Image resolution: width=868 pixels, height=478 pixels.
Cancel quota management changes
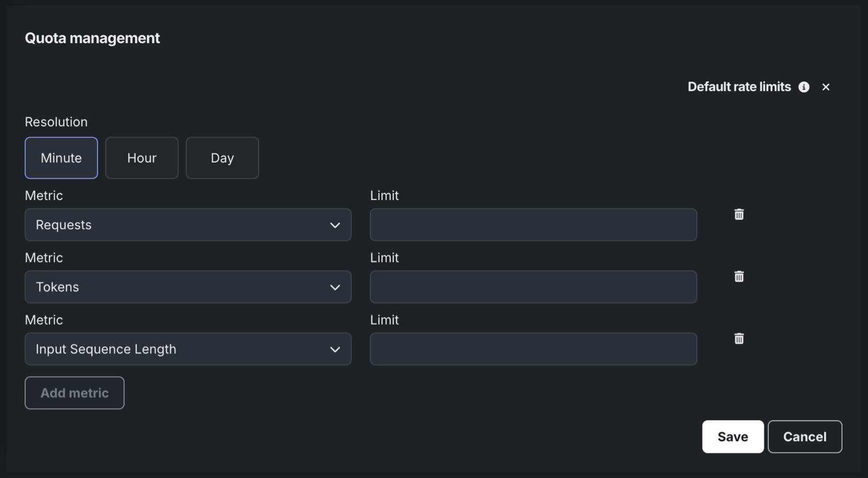point(804,437)
